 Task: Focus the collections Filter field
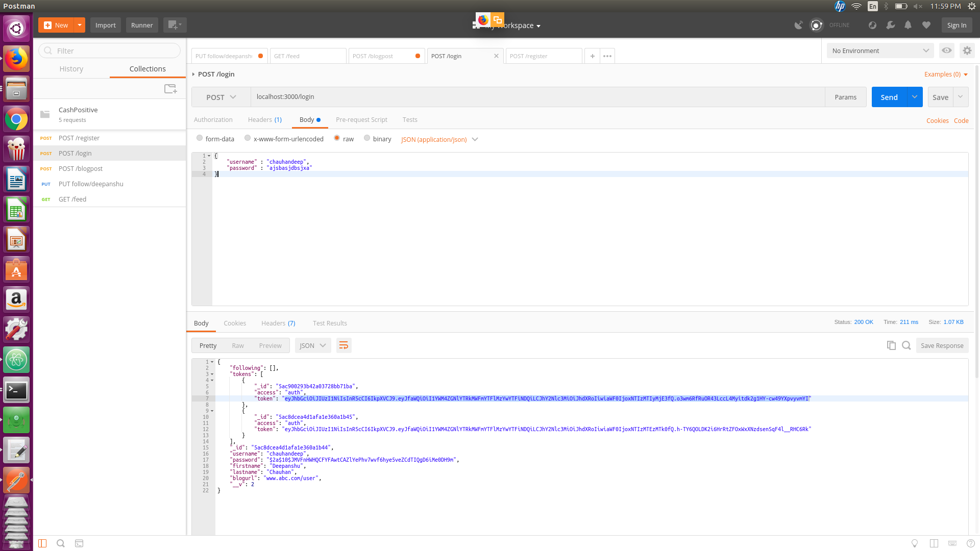(110, 51)
